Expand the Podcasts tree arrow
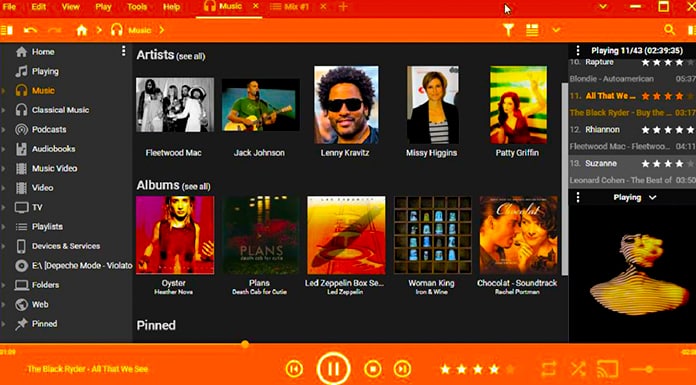696x385 pixels. (4, 130)
